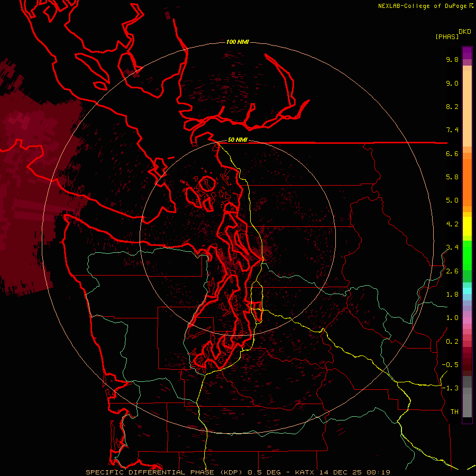
Task: Click the [PHAS] units label
Action: tap(447, 36)
